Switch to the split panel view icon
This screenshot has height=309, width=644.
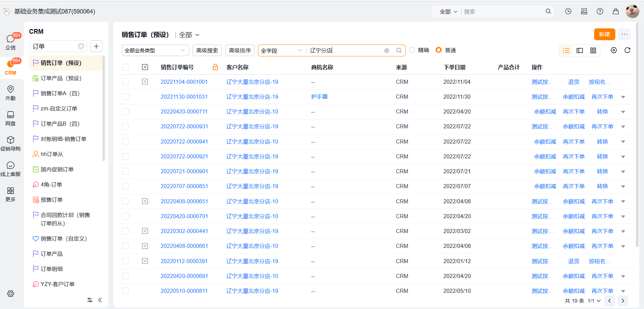click(x=580, y=50)
